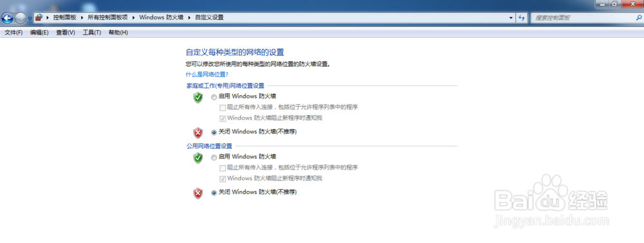Viewport: 644px width, 243px height.
Task: Click green shield icon in public network section
Action: [x=198, y=157]
